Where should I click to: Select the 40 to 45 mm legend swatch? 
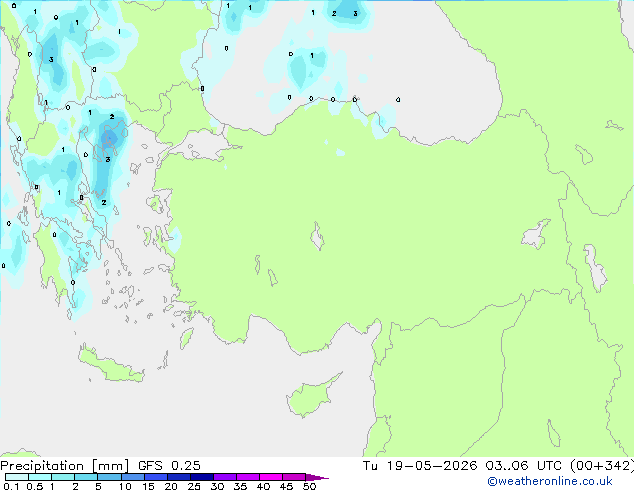click(271, 477)
